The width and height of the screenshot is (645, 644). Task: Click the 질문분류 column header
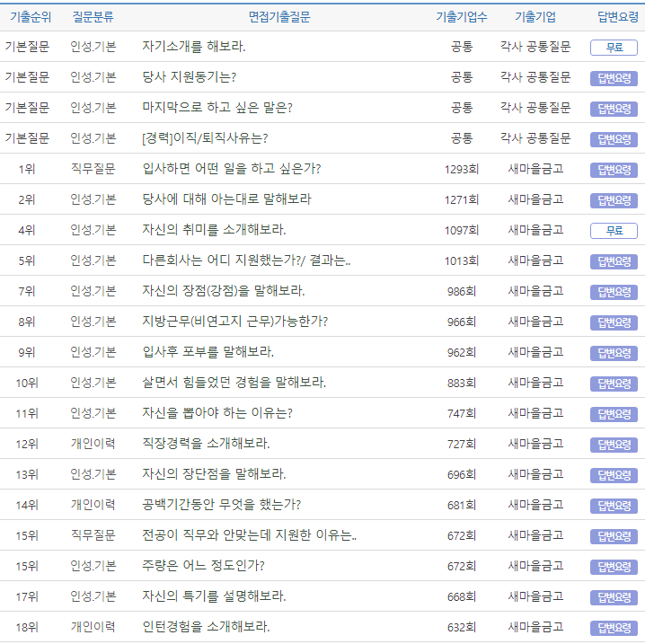click(93, 17)
